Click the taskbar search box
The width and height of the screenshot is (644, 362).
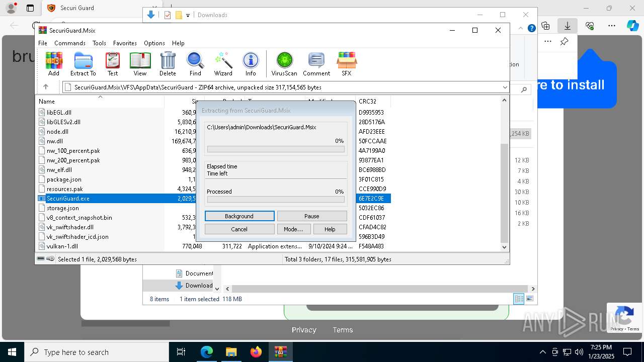[97, 352]
